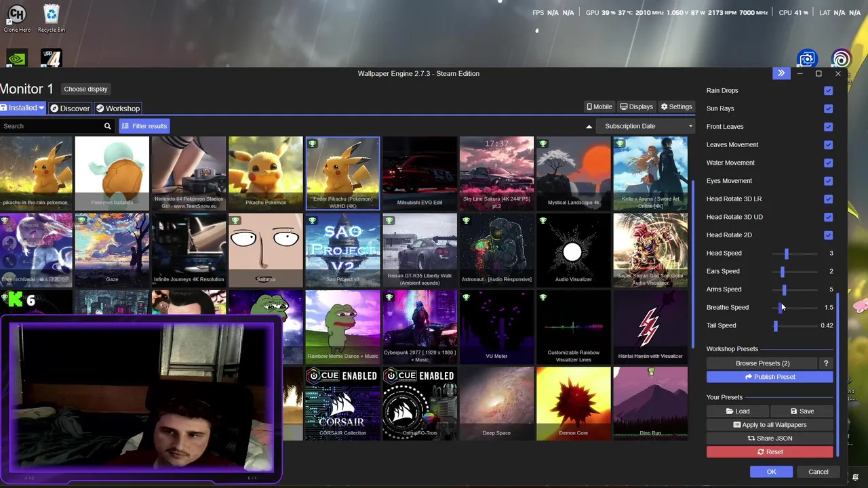Switch to the Discover tab
The image size is (868, 488).
pyautogui.click(x=70, y=108)
